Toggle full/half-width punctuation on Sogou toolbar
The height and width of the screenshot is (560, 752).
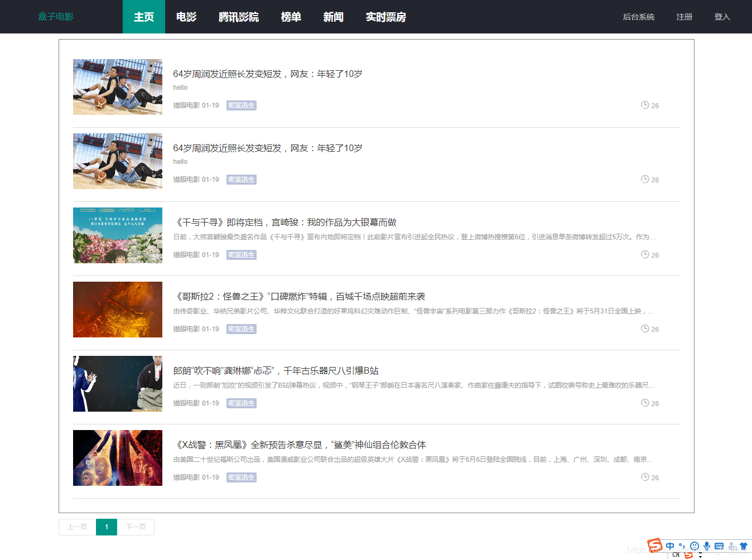pyautogui.click(x=682, y=545)
